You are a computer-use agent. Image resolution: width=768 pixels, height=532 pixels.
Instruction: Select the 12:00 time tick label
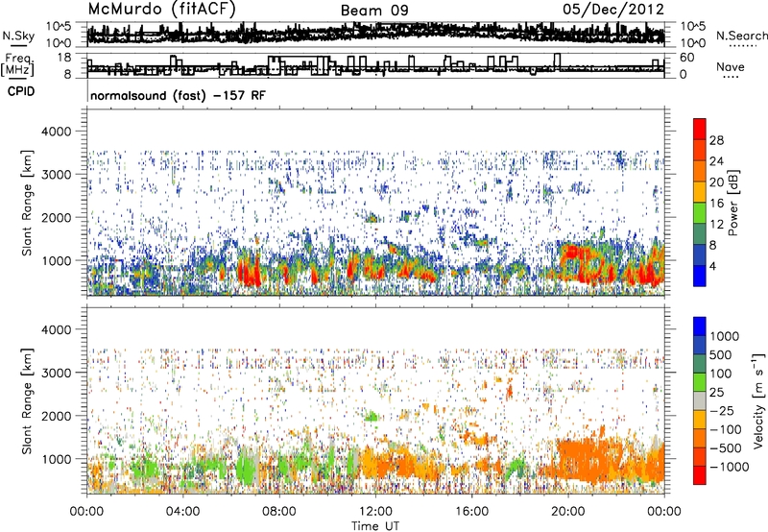375,512
